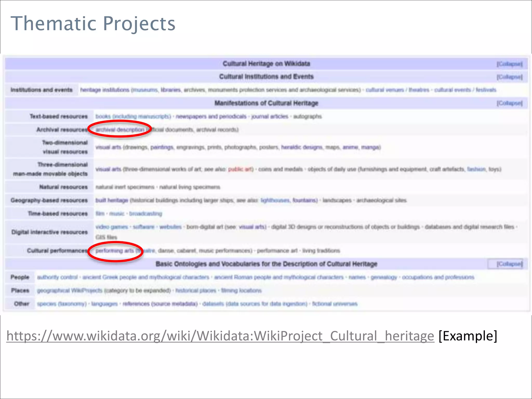Click the lighthouses link
532x399 pixels.
click(x=275, y=200)
